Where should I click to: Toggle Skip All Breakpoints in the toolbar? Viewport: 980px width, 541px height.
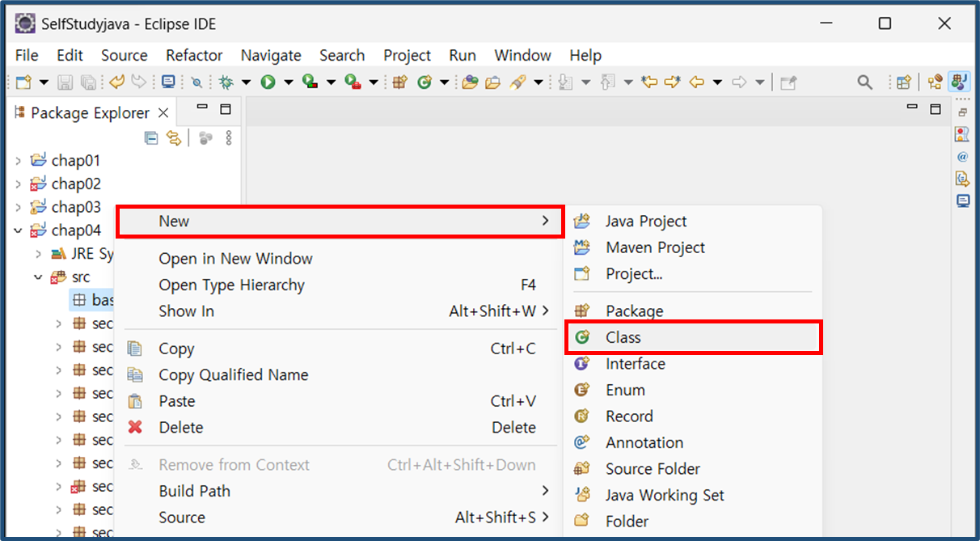pos(196,82)
